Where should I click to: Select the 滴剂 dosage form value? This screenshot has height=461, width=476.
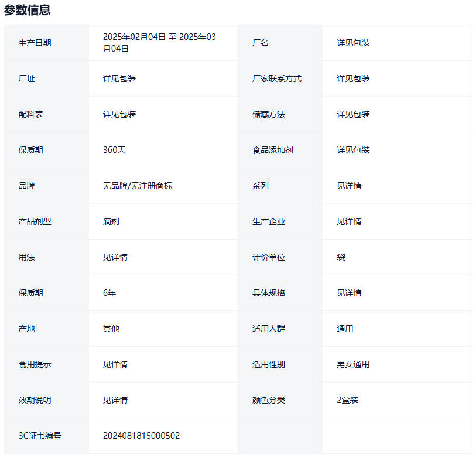point(111,221)
